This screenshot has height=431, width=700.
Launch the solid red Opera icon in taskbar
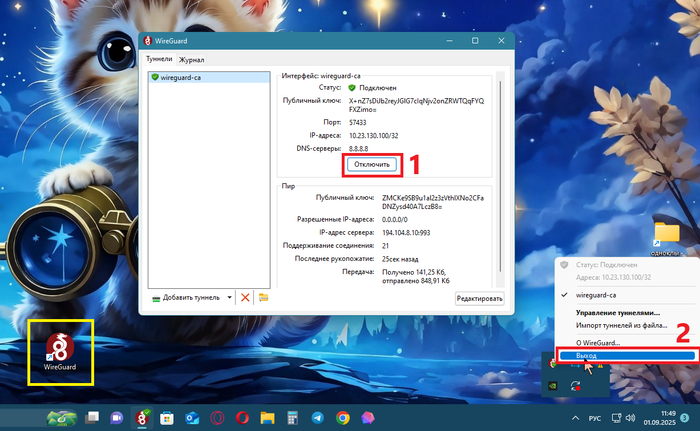click(242, 418)
